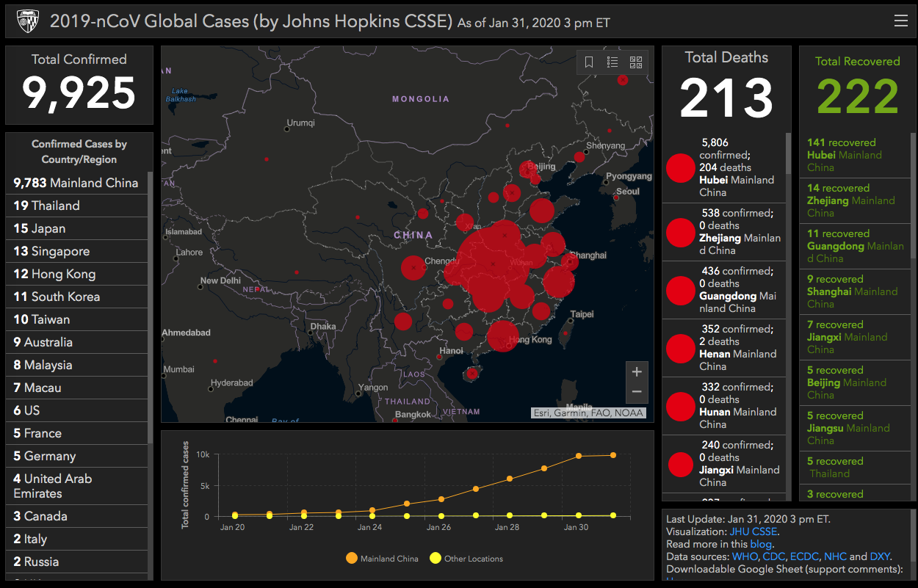The image size is (918, 588).
Task: Click "5 recovered Jiangsu" entry
Action: click(x=855, y=428)
